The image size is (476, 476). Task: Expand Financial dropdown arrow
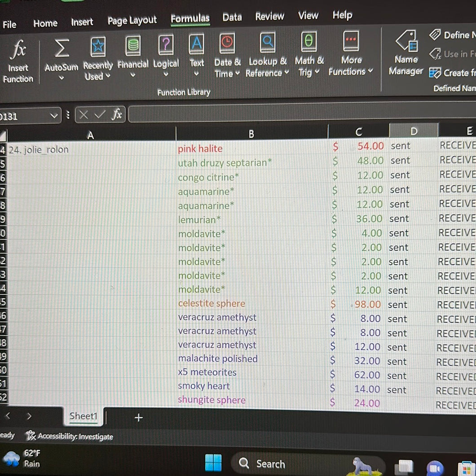(133, 74)
